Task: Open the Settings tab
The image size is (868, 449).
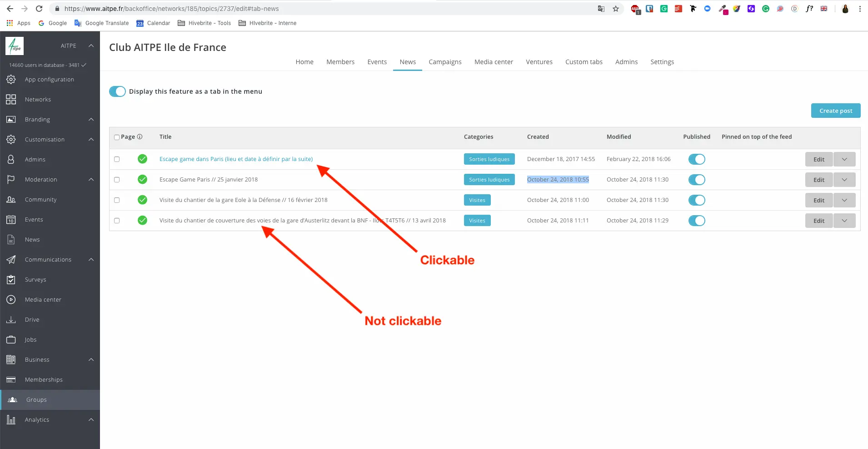Action: pos(662,62)
